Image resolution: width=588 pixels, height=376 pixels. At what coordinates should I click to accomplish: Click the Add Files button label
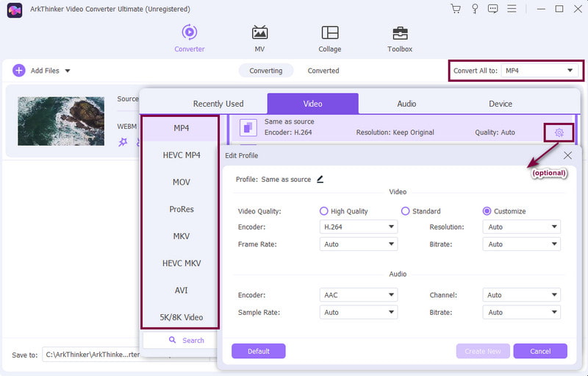click(x=45, y=71)
